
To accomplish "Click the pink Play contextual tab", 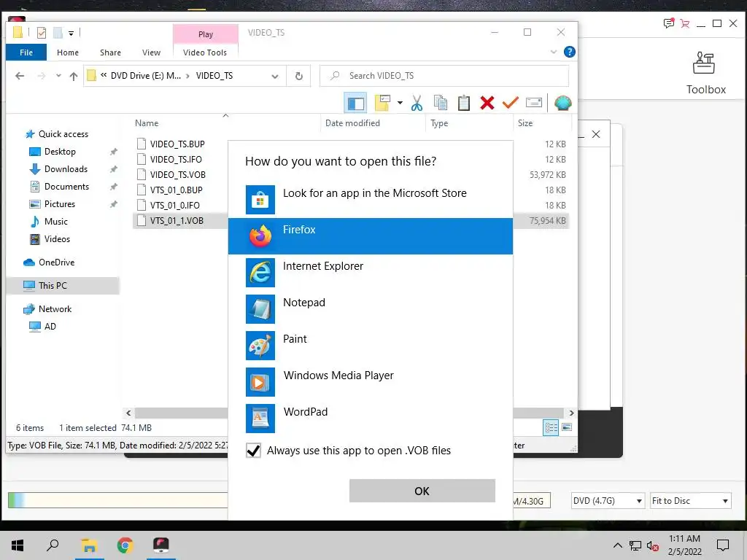I will coord(205,34).
